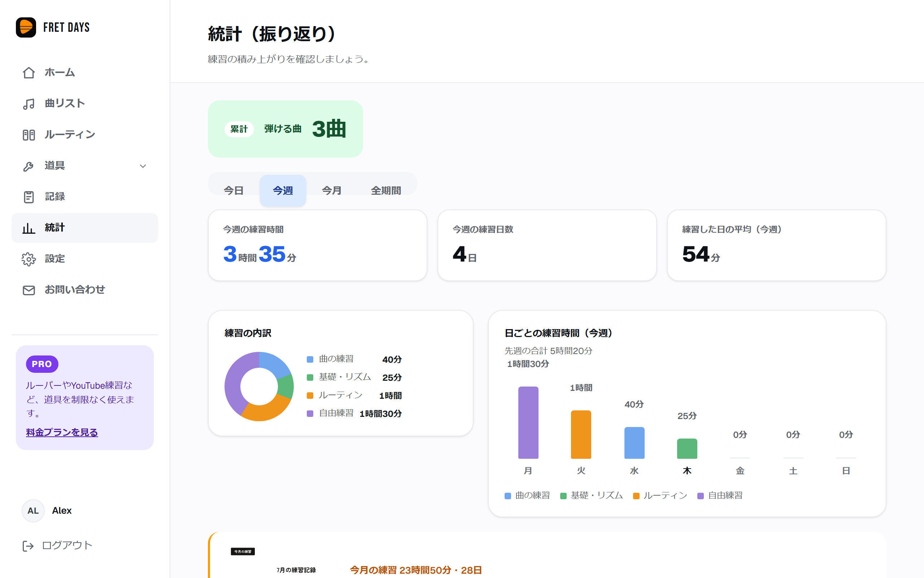Viewport: 924px width, 578px height.
Task: Click the purple 自由練習 swatch in donut legend
Action: coord(310,414)
